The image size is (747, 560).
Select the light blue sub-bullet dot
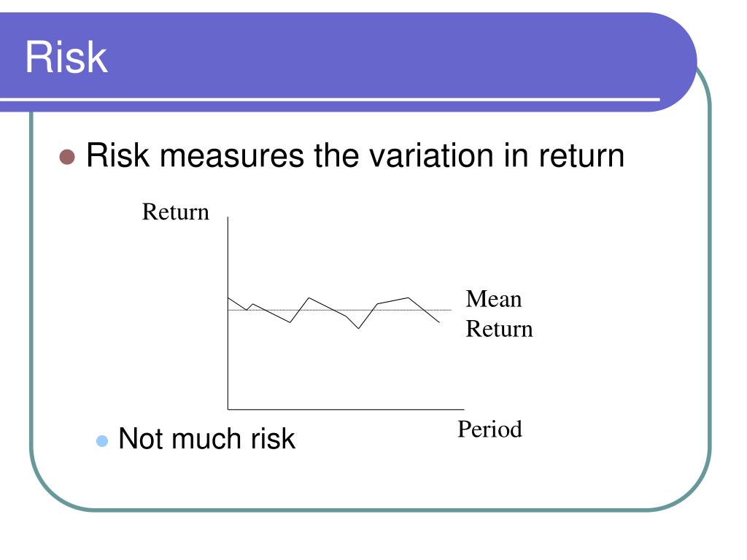pos(102,440)
